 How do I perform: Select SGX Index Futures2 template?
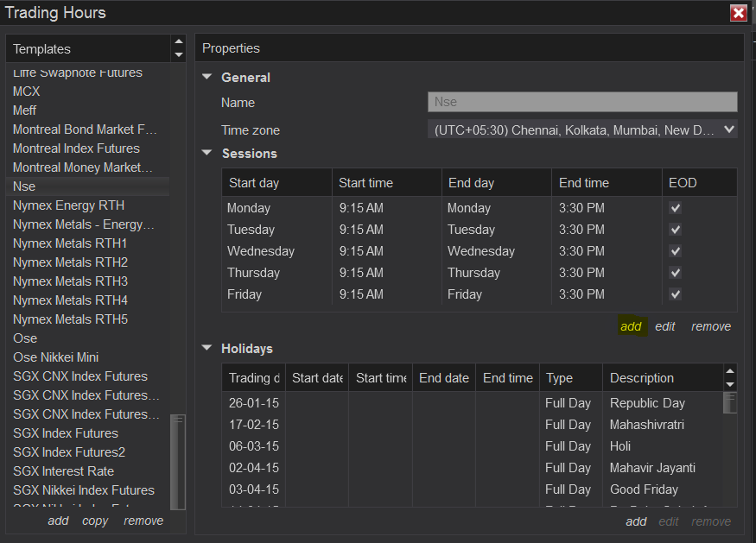[x=88, y=452]
